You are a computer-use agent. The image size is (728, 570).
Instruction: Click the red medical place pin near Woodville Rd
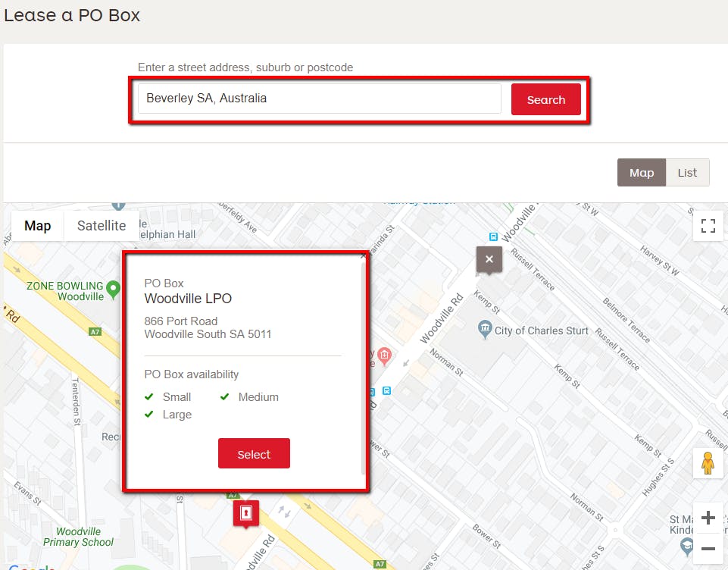(384, 355)
